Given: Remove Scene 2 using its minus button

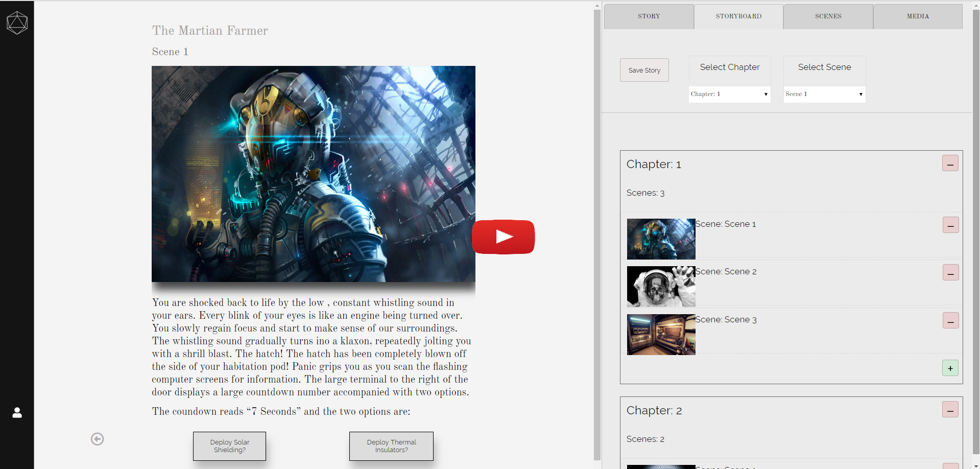Looking at the screenshot, I should (950, 272).
